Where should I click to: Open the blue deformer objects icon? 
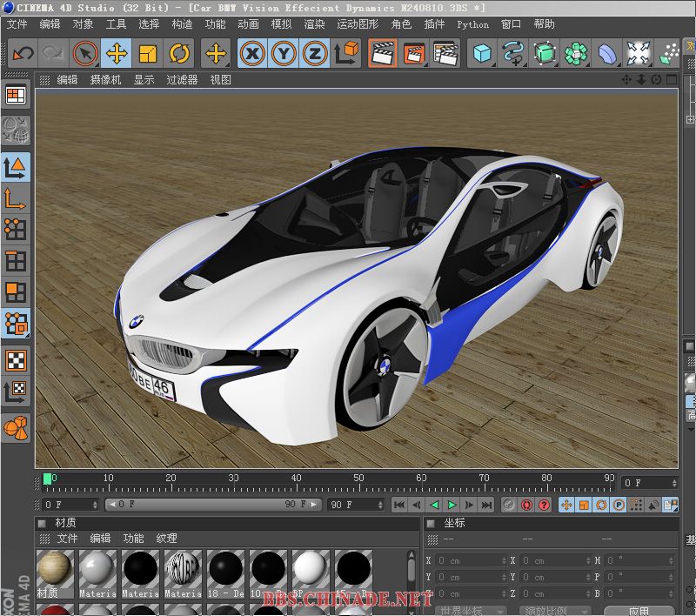tap(607, 54)
